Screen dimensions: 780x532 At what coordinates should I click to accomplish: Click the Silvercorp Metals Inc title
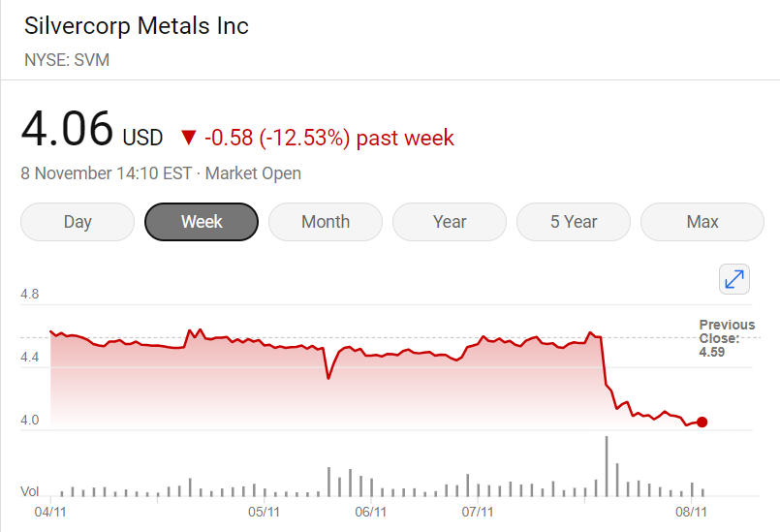tap(136, 26)
